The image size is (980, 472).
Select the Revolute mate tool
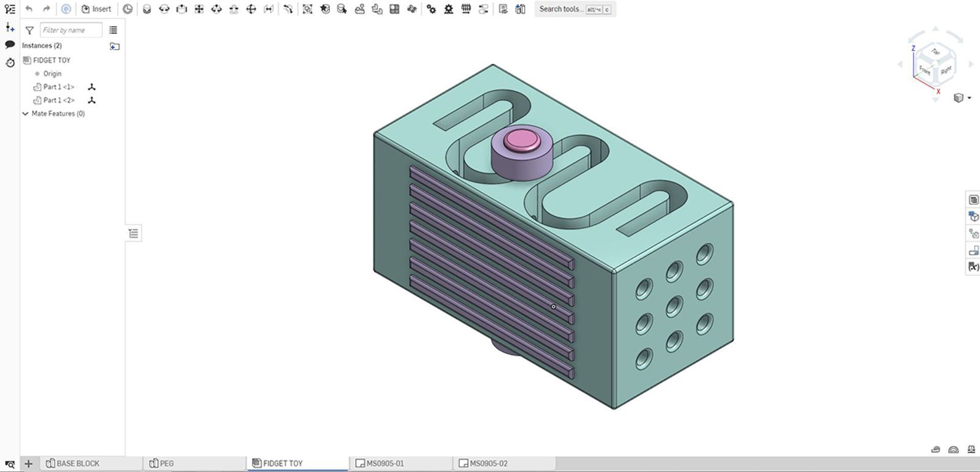tap(164, 9)
